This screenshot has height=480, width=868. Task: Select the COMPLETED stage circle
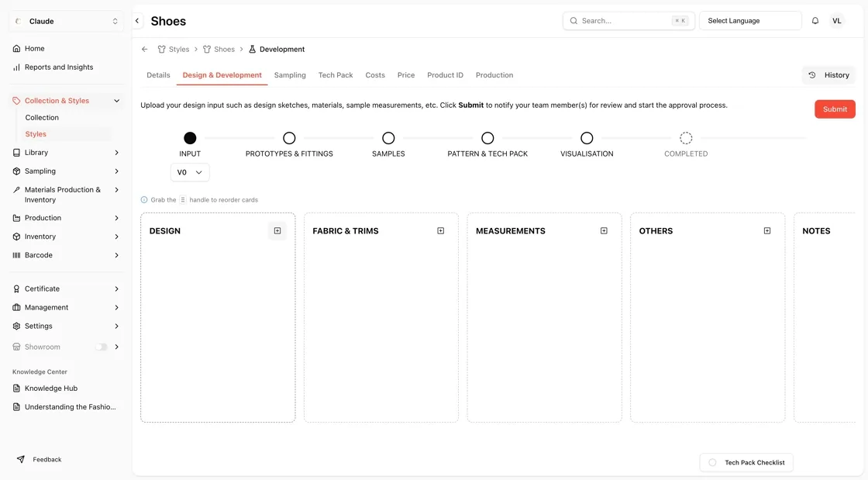point(686,138)
